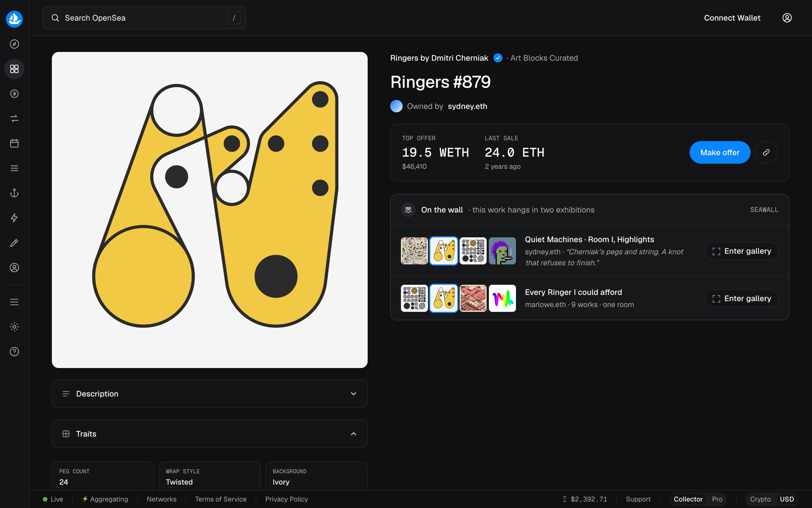Image resolution: width=812 pixels, height=508 pixels.
Task: Click the Seawall wave icon beside On the wall
Action: tap(408, 210)
